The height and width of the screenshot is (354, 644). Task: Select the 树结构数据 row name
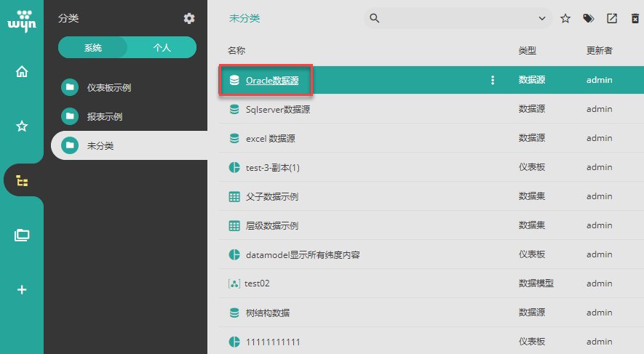pyautogui.click(x=268, y=313)
